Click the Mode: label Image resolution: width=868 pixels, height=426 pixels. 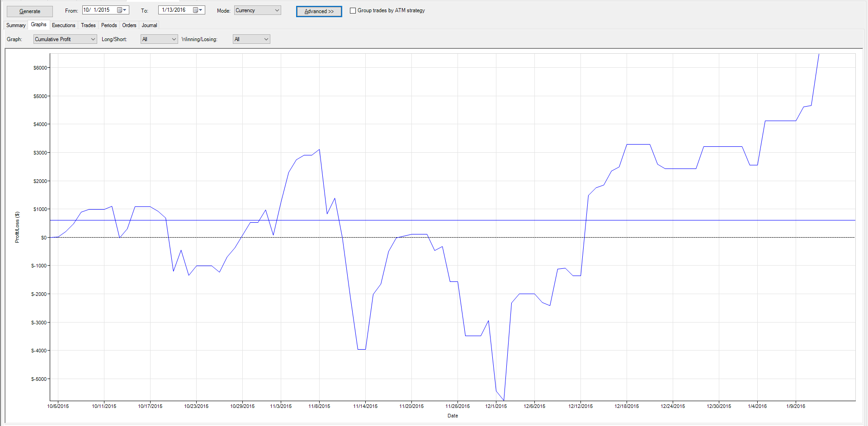point(224,11)
